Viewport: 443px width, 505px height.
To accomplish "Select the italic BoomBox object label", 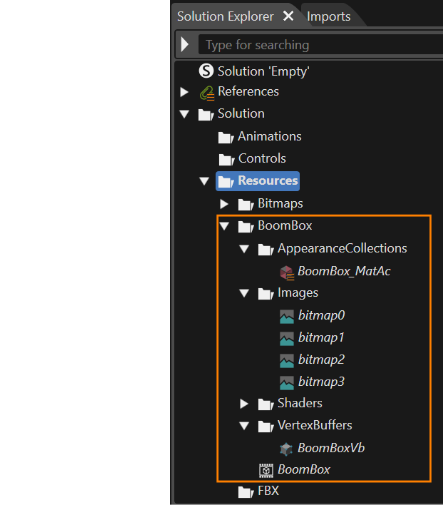I will point(304,469).
